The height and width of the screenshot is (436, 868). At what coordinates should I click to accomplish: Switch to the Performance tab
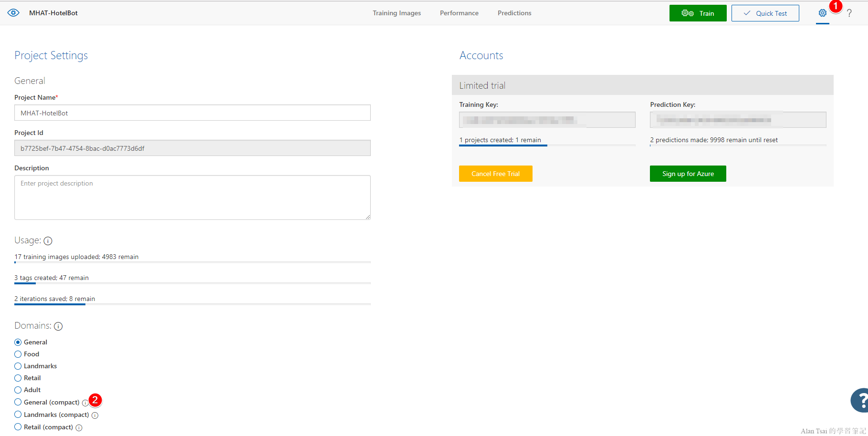coord(459,13)
